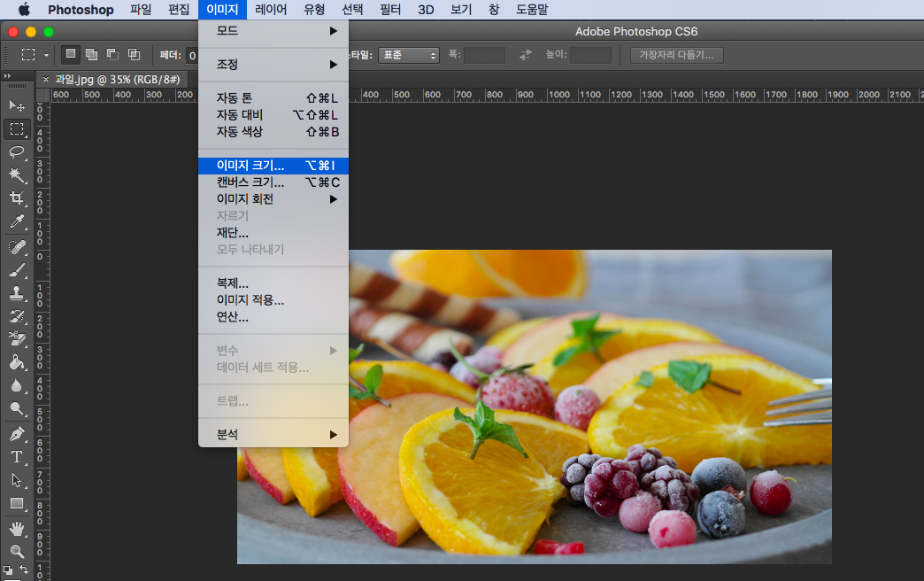Select the Brush tool
Viewport: 924px width, 581px height.
17,269
